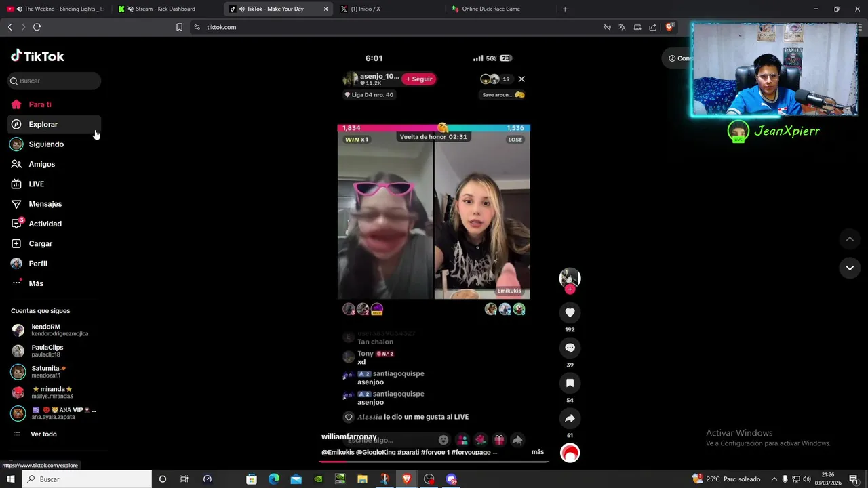Go to previous video up chevron

click(850, 239)
